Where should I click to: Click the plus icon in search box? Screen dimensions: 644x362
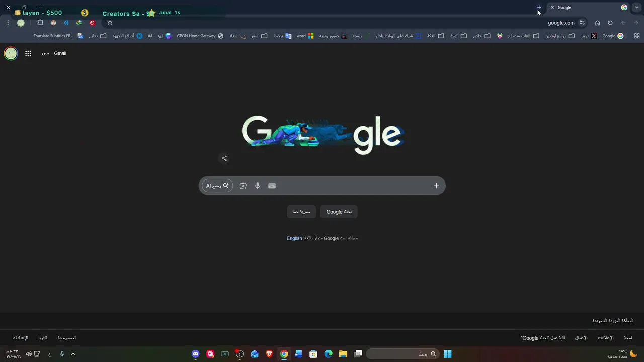[436, 186]
